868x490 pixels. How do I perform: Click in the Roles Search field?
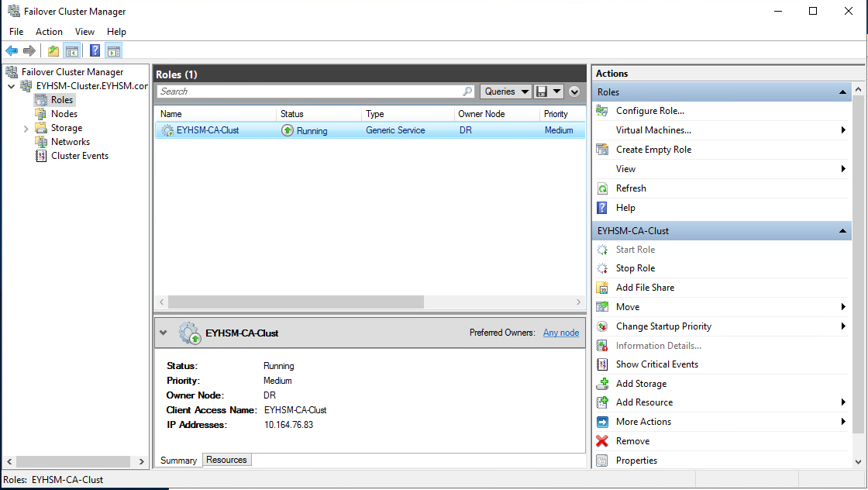310,91
